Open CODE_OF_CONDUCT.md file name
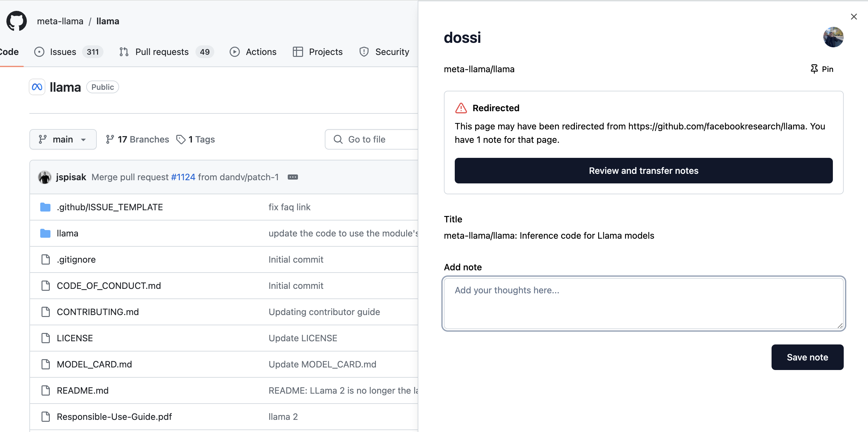The height and width of the screenshot is (432, 868). click(109, 286)
